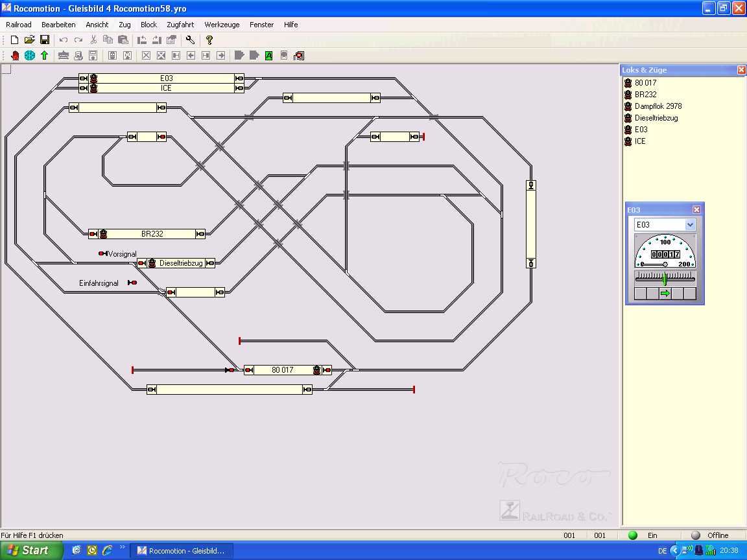Open a file with the folder icon
This screenshot has width=747, height=560.
pyautogui.click(x=29, y=40)
